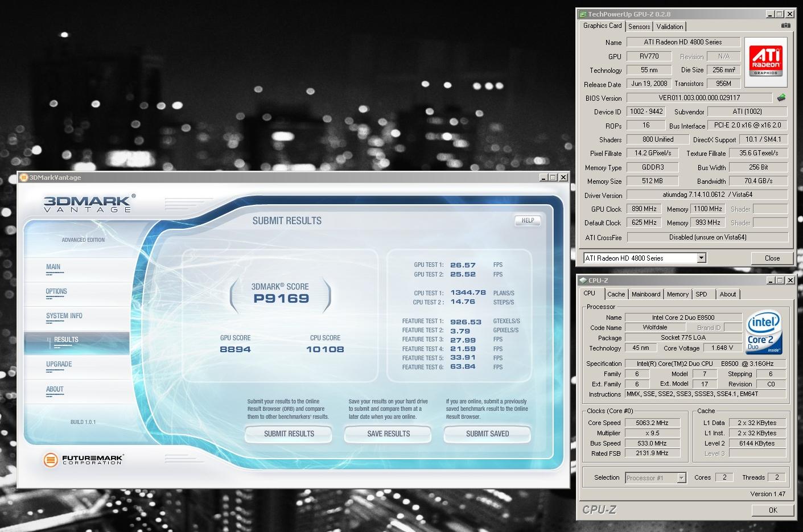
Task: Minimize the 3DMarkVantage window
Action: [543, 178]
